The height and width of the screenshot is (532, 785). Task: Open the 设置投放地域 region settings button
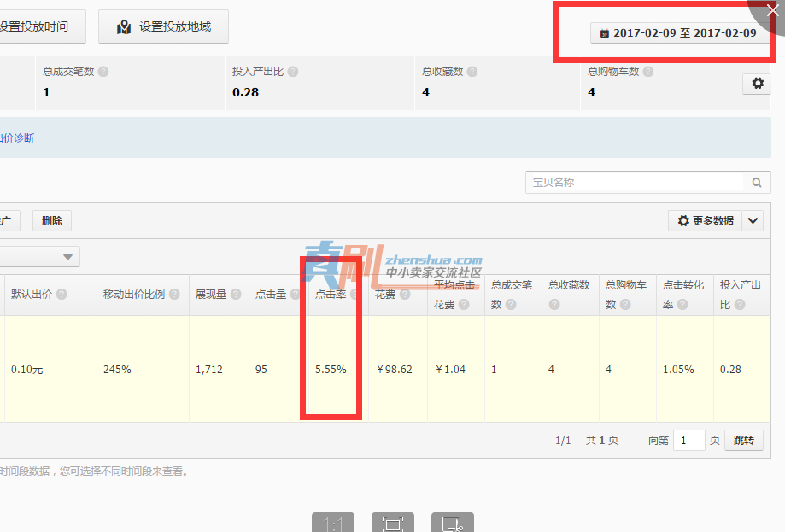tap(163, 26)
